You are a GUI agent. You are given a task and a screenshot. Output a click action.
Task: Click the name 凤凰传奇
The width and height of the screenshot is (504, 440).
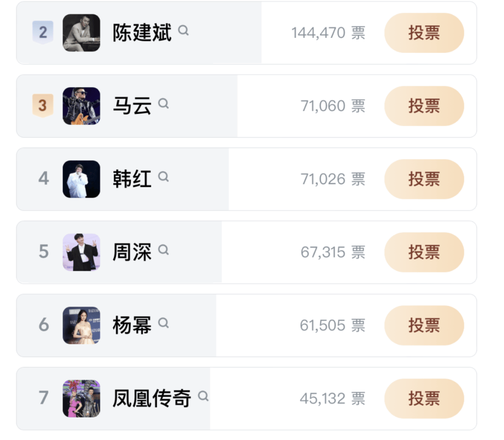click(x=152, y=398)
